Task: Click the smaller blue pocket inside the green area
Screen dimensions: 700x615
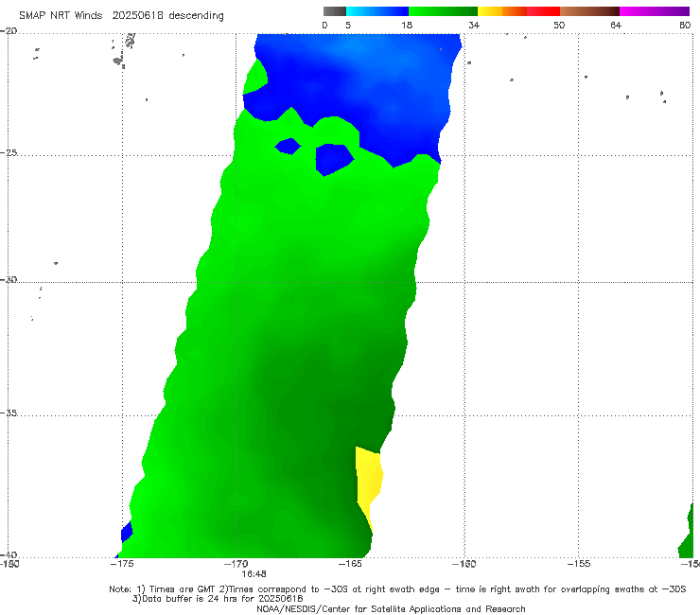Action: pyautogui.click(x=288, y=146)
